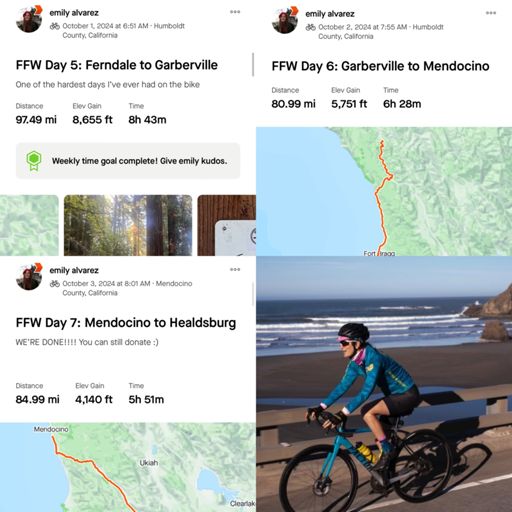512x512 pixels.
Task: Open FFW Day 6: Garberville to Mendocino
Action: [380, 66]
